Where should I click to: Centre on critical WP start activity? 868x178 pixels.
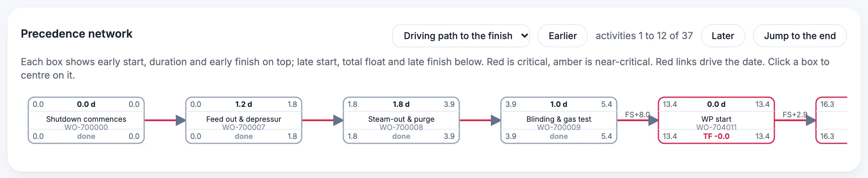716,120
